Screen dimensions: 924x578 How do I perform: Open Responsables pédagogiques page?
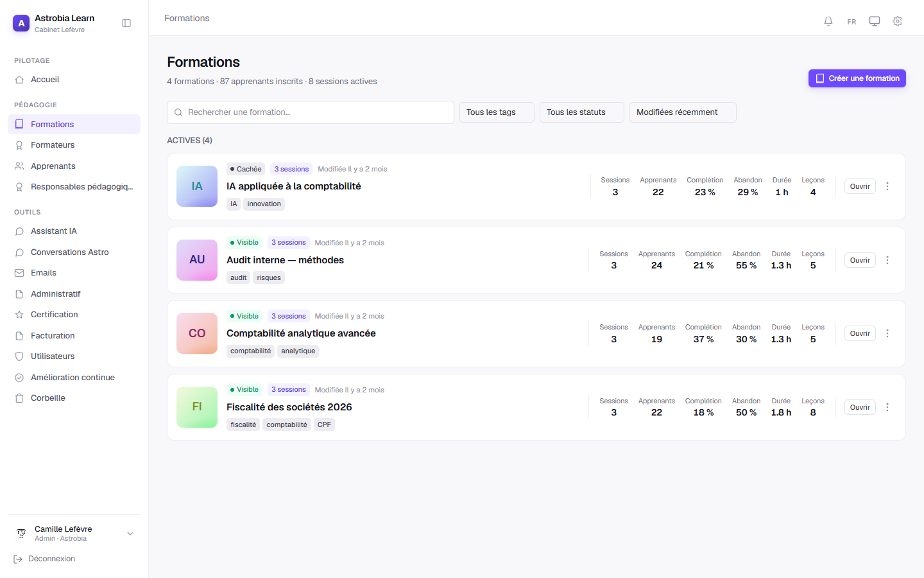[x=74, y=187]
